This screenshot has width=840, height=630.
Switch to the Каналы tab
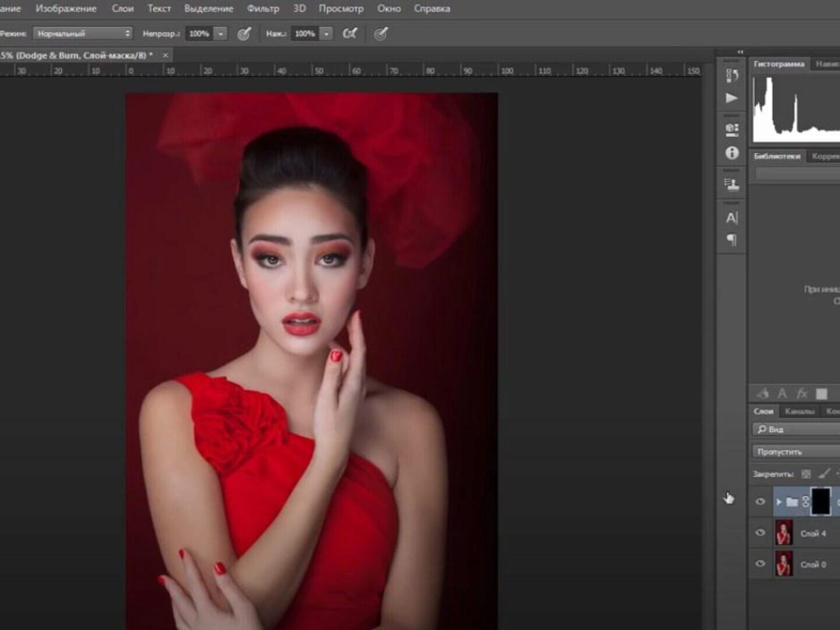[x=799, y=411]
